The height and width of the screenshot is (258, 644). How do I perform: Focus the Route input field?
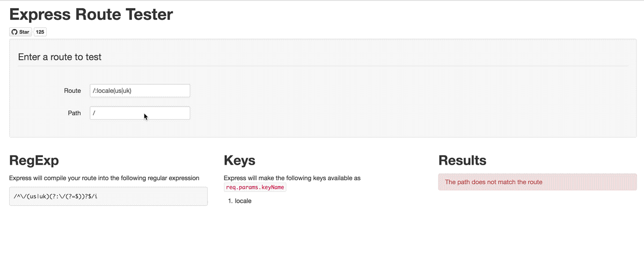click(x=140, y=91)
